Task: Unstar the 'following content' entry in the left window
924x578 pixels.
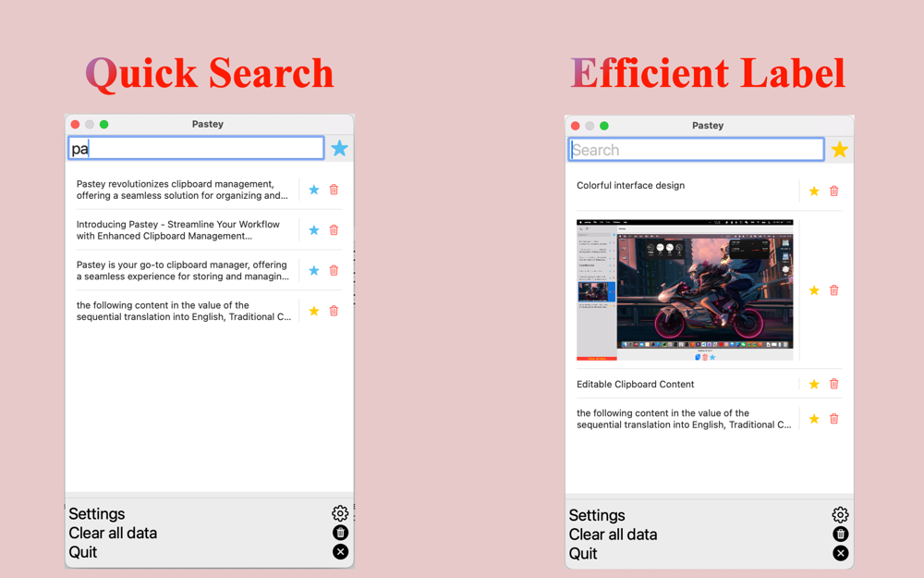Action: 314,311
